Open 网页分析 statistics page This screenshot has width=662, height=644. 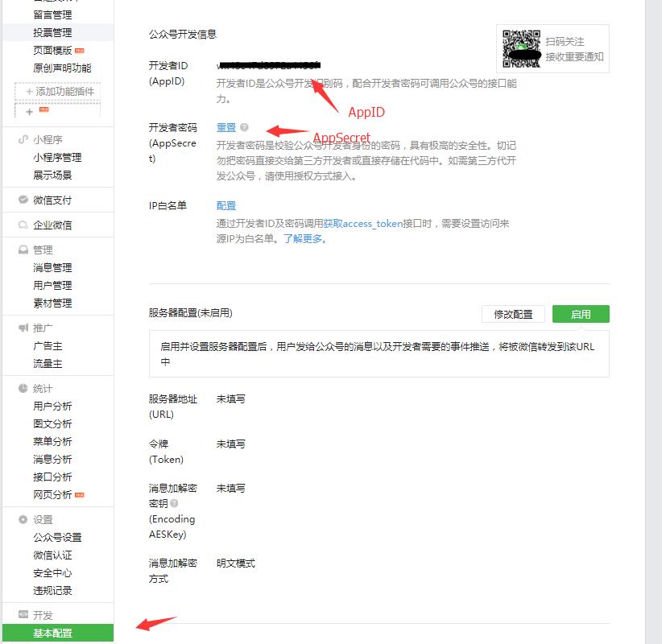click(52, 495)
